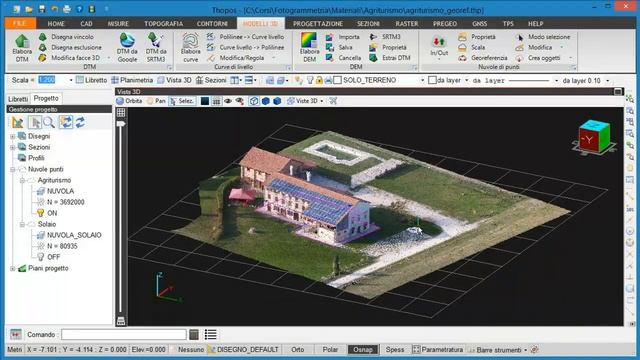Open the PROGETTAZIONE ribbon tab
This screenshot has width=640, height=360.
pyautogui.click(x=318, y=24)
